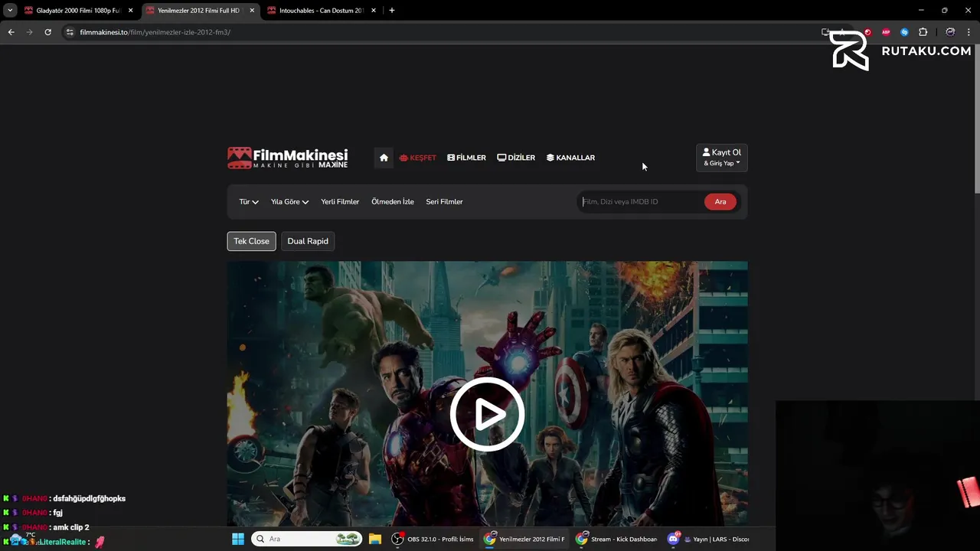Click the taskbar Ara search box

point(307,539)
